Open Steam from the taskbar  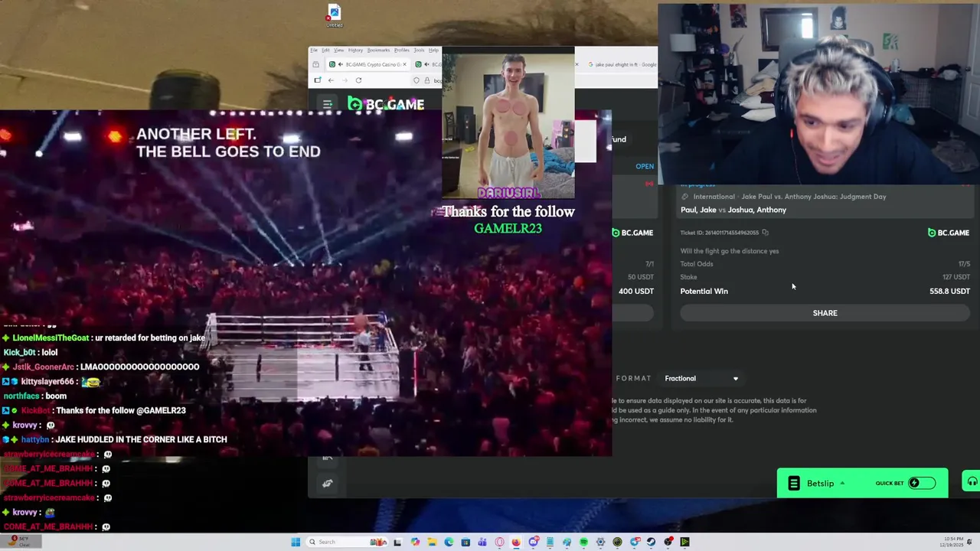[651, 542]
